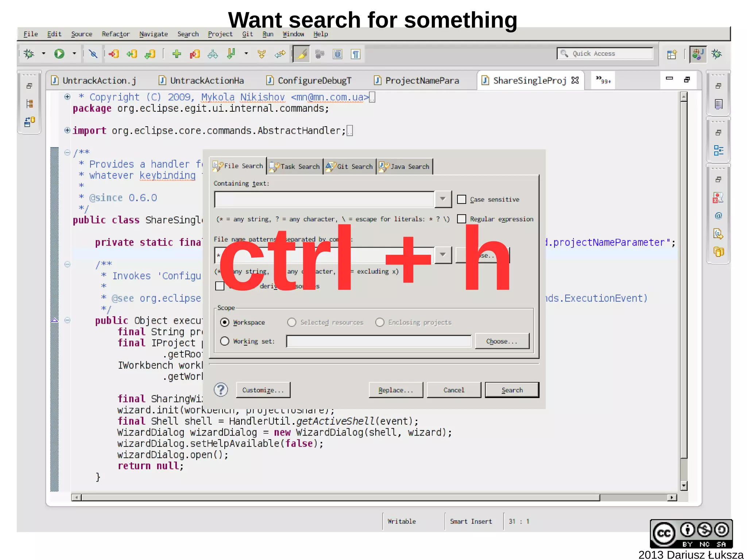The width and height of the screenshot is (747, 560).
Task: Select the Selected resources radio button
Action: [291, 322]
